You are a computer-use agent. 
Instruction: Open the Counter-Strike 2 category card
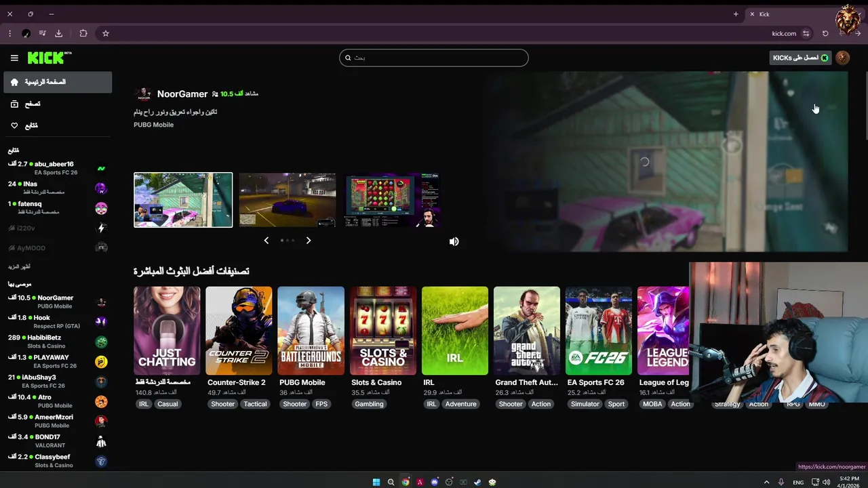tap(239, 331)
